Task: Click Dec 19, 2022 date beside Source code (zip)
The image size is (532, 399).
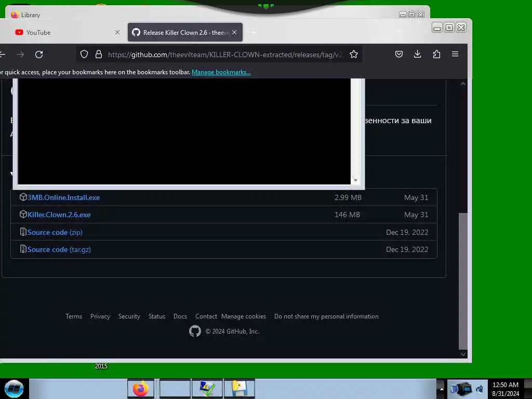Action: (x=407, y=232)
